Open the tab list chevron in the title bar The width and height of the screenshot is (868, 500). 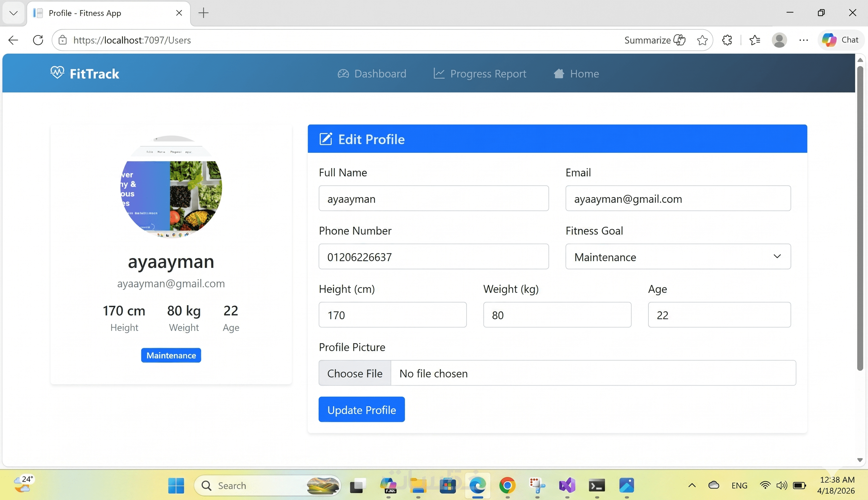point(13,13)
